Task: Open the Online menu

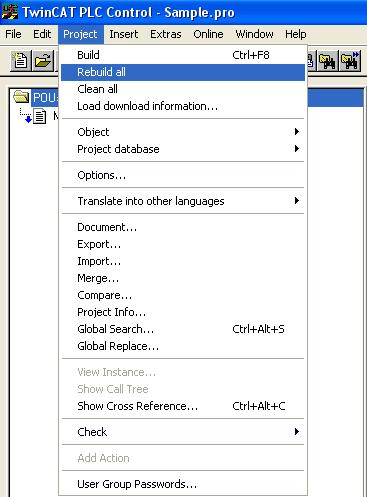Action: pyautogui.click(x=208, y=34)
